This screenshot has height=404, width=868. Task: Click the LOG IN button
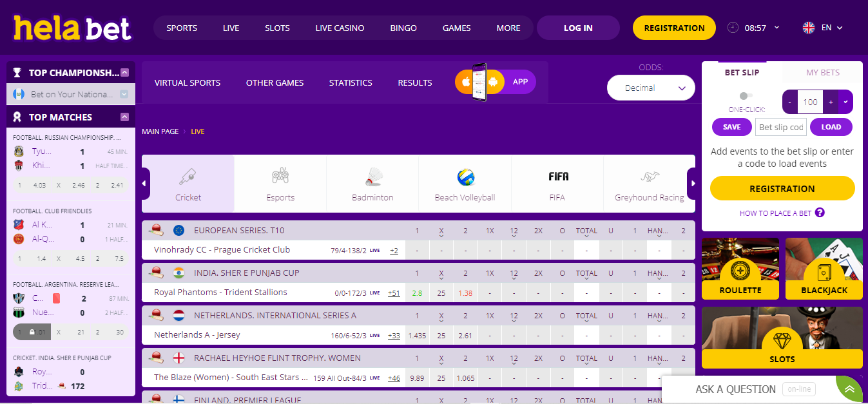(578, 28)
